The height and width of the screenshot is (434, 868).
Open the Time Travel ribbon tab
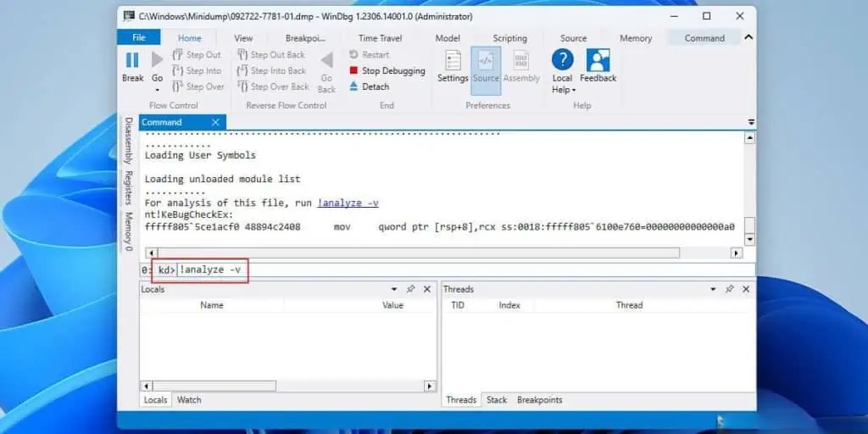(380, 38)
